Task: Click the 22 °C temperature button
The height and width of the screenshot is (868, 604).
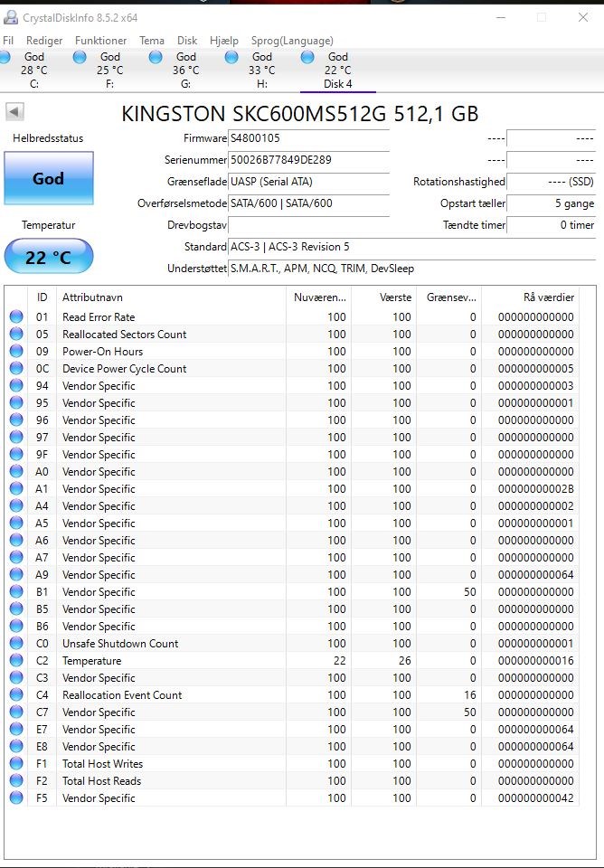Action: [49, 256]
